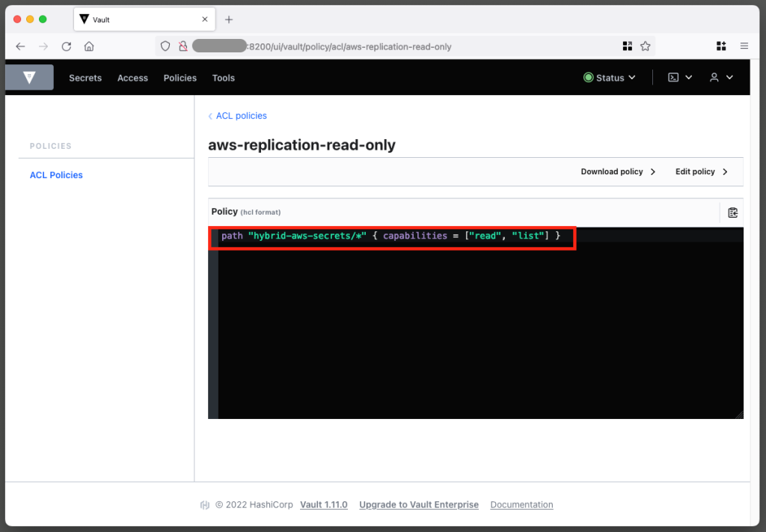Follow the Documentation link in the footer

click(521, 504)
